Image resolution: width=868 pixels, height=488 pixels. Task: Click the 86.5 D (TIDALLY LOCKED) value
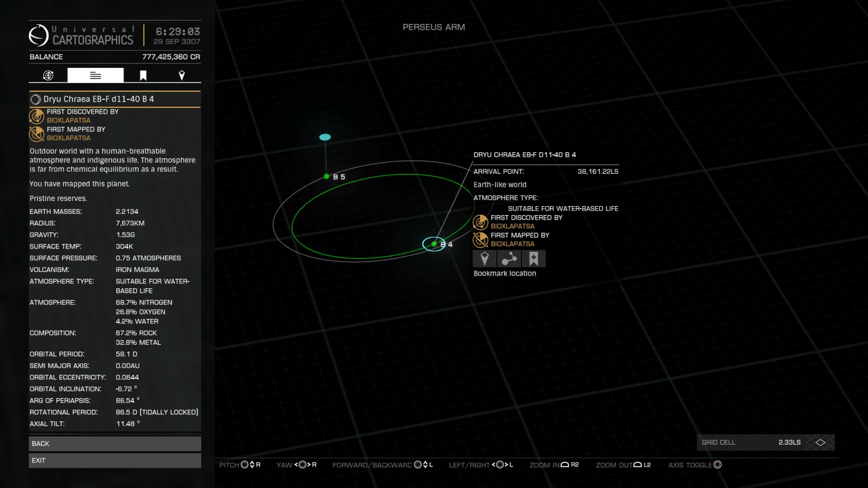coord(157,412)
